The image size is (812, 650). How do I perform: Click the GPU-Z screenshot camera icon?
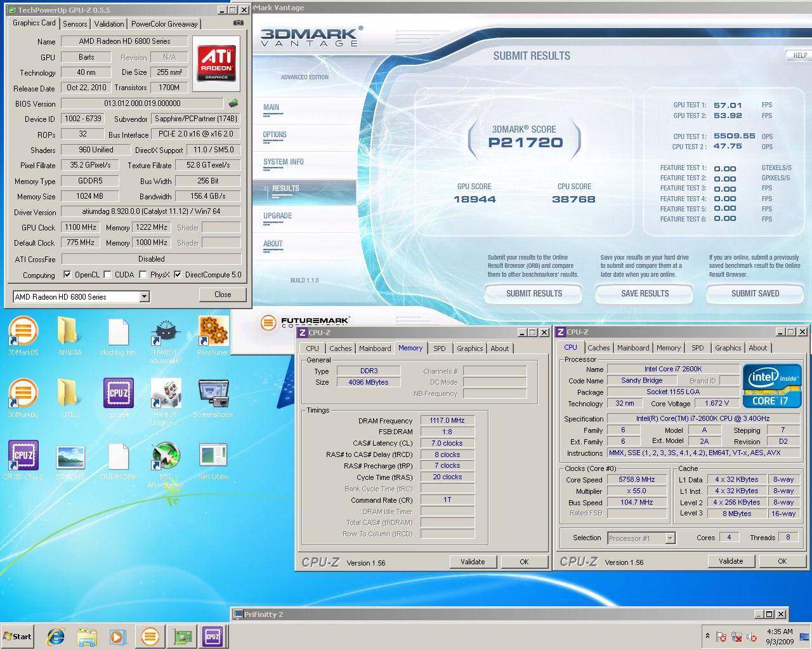coord(239,23)
